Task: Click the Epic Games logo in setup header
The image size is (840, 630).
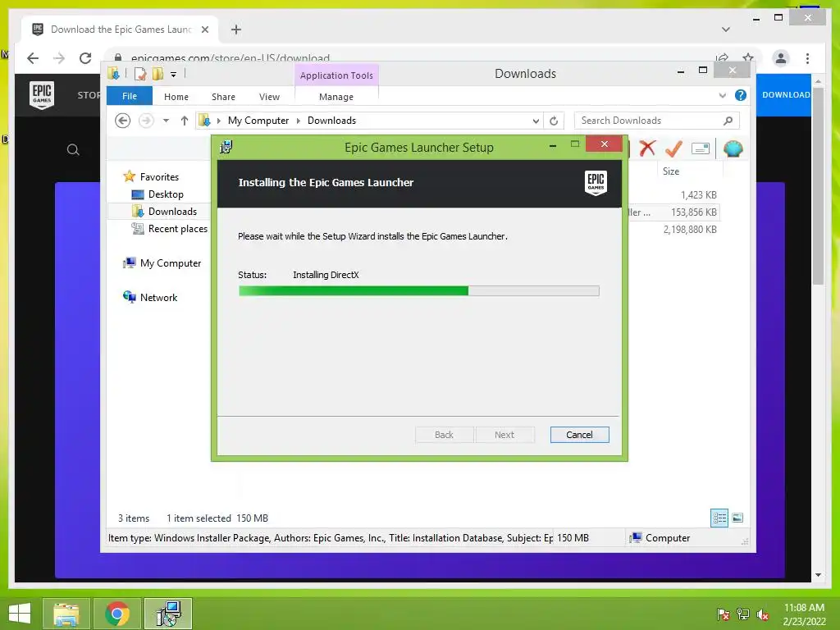Action: click(x=596, y=183)
